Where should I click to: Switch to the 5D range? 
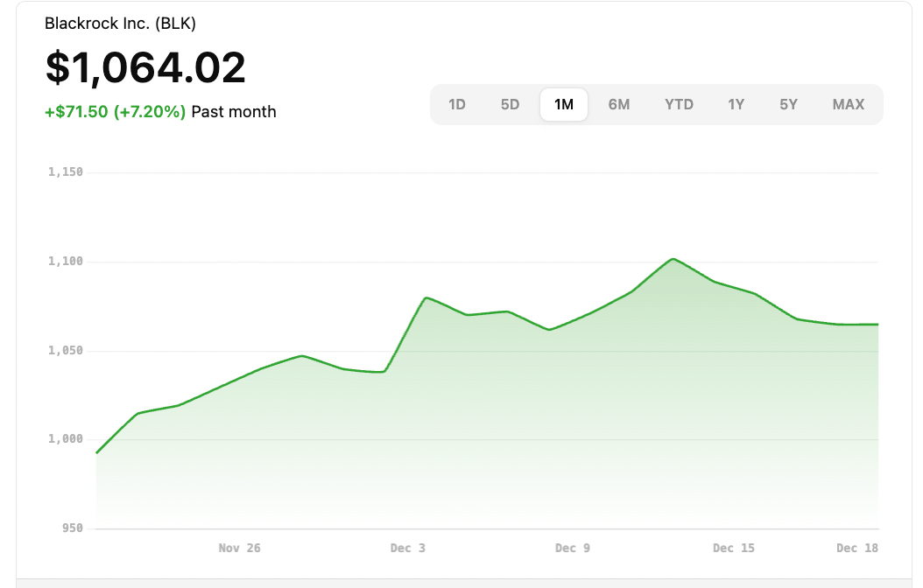(x=510, y=105)
